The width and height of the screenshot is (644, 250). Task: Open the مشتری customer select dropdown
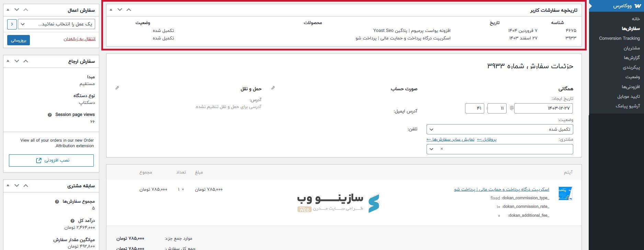pos(500,149)
